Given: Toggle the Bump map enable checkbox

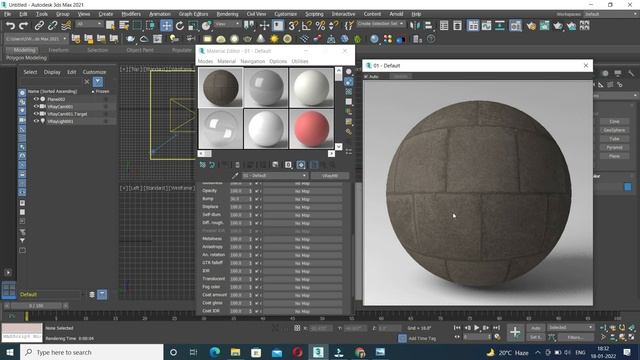Looking at the screenshot, I should click(257, 199).
